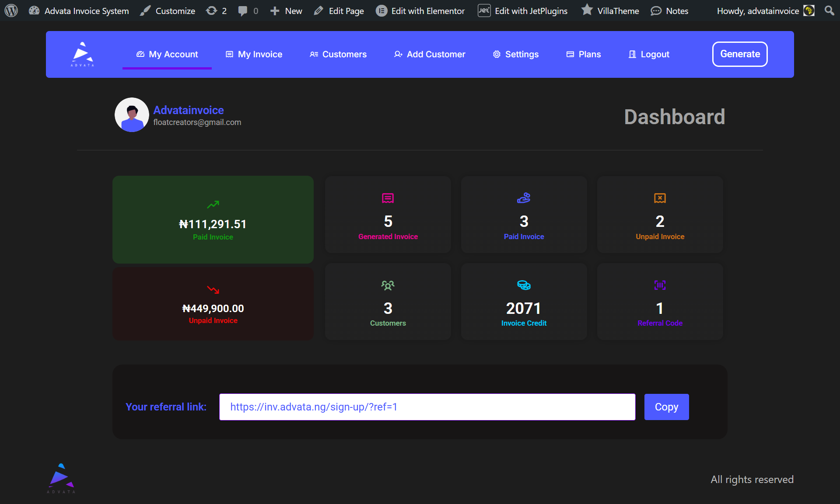Image resolution: width=840 pixels, height=504 pixels.
Task: Click the Invoice Credit coins icon
Action: click(x=524, y=285)
